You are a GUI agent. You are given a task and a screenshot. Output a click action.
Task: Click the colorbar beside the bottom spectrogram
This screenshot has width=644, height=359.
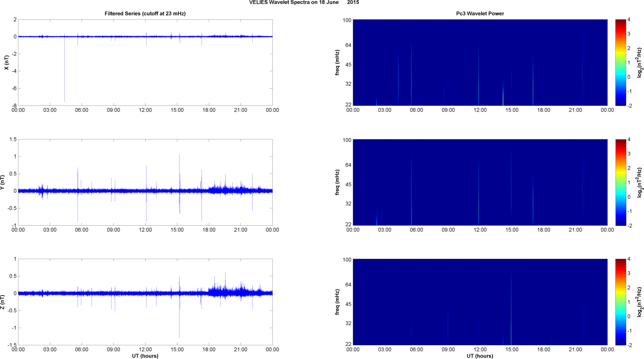620,302
